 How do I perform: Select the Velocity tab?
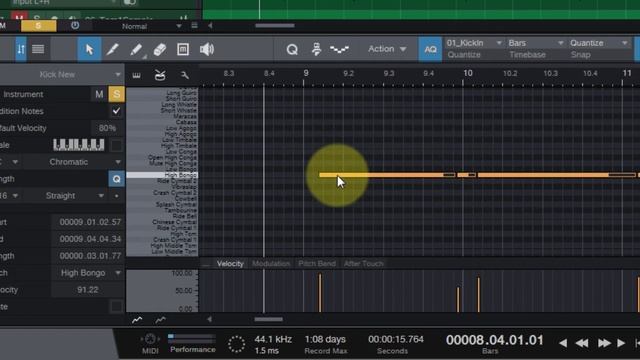click(x=230, y=264)
